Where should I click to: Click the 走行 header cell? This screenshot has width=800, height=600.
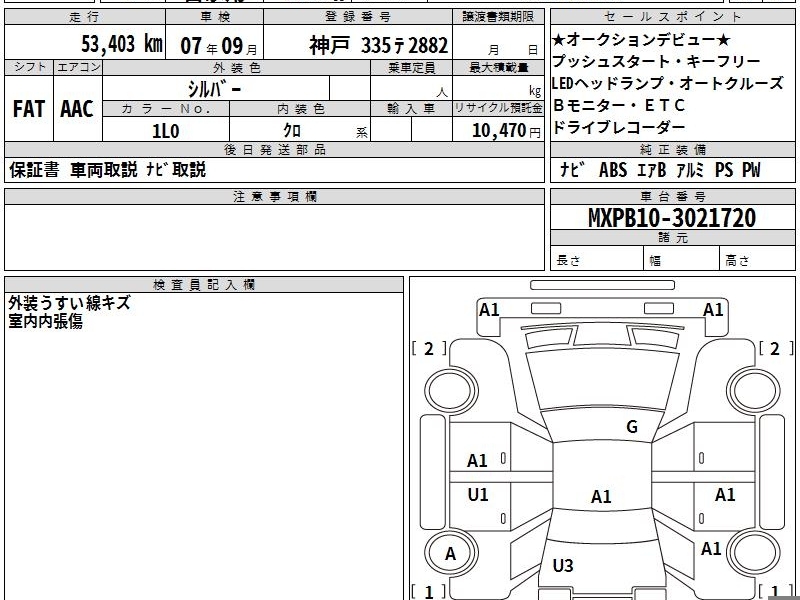[85, 17]
